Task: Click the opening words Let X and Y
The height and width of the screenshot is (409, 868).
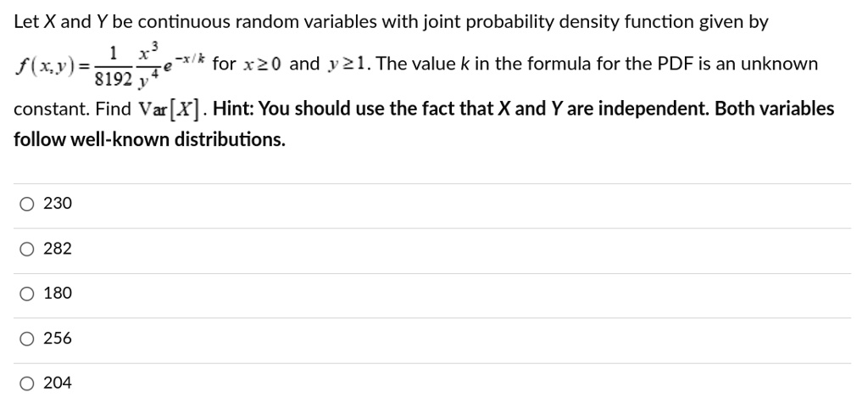Action: tap(60, 23)
